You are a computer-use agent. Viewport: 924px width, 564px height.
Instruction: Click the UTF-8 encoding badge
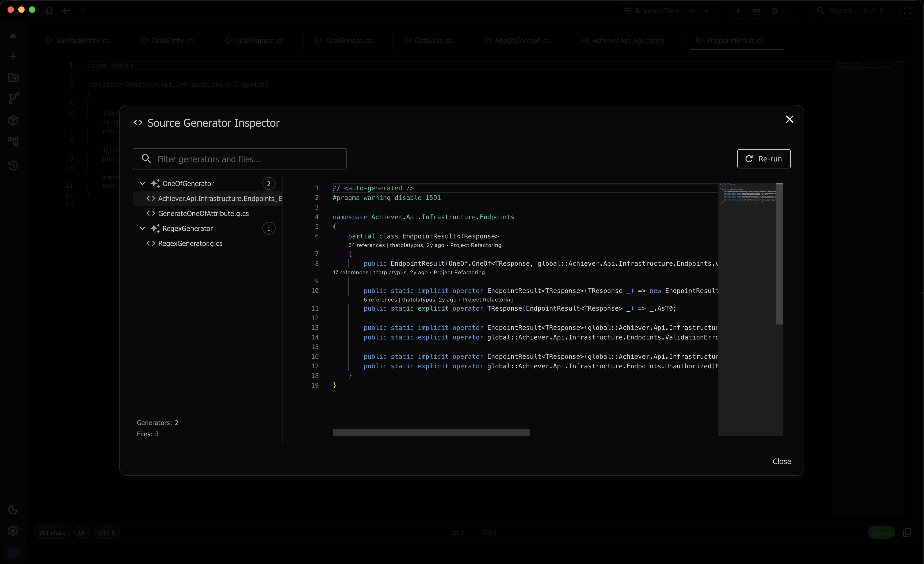[x=107, y=532]
